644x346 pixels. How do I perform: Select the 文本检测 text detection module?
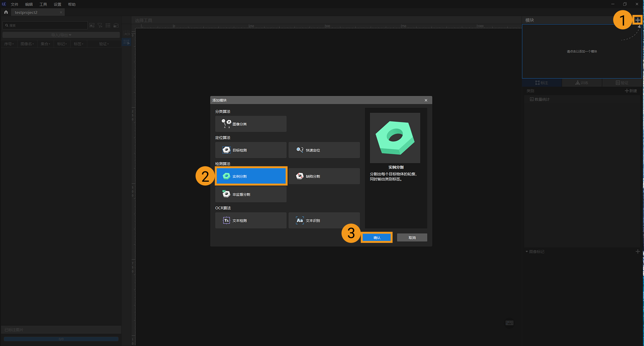(250, 220)
